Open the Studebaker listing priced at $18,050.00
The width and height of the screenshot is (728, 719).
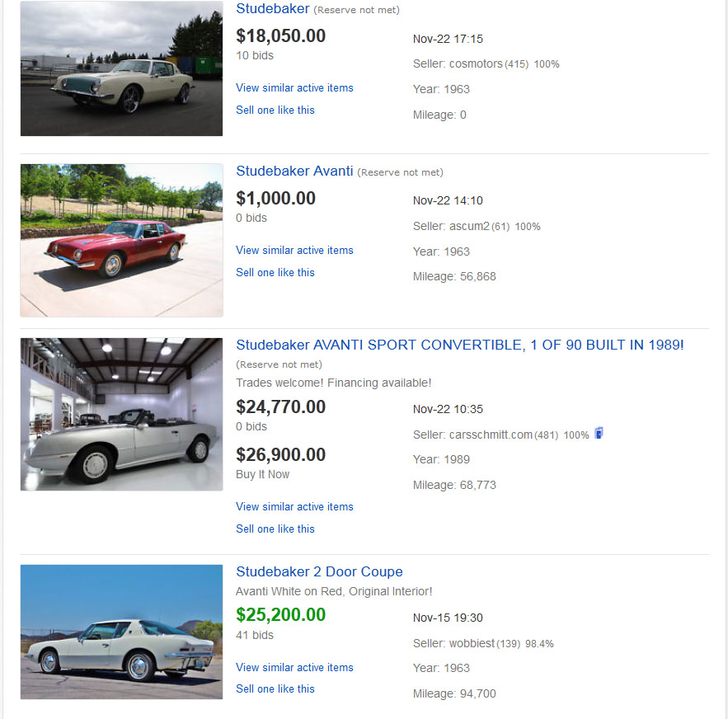[x=272, y=9]
